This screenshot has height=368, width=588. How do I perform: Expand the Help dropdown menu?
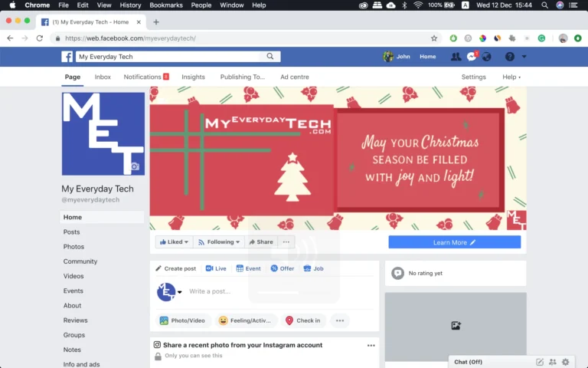511,77
